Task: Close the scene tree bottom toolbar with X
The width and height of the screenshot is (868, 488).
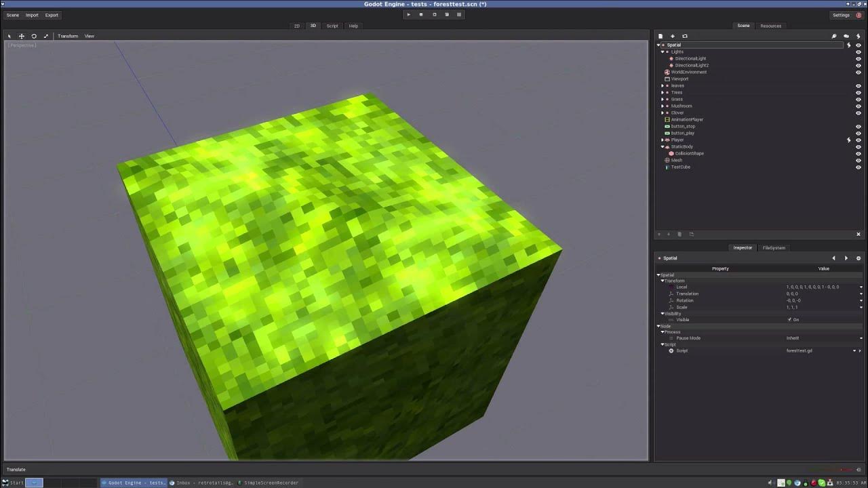Action: (859, 235)
